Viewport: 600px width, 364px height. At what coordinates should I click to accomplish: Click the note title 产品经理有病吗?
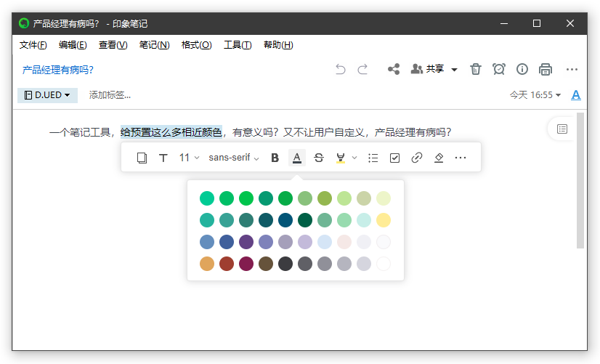pyautogui.click(x=58, y=70)
